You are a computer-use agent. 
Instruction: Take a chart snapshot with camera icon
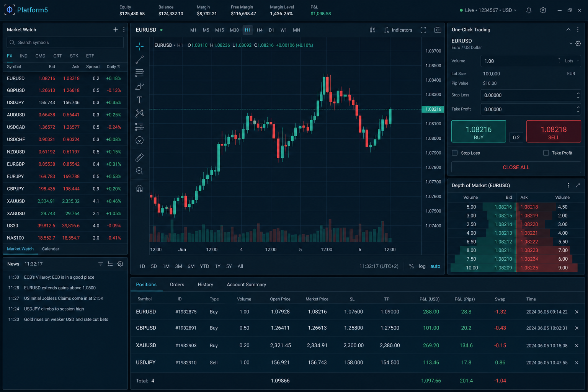pos(438,30)
